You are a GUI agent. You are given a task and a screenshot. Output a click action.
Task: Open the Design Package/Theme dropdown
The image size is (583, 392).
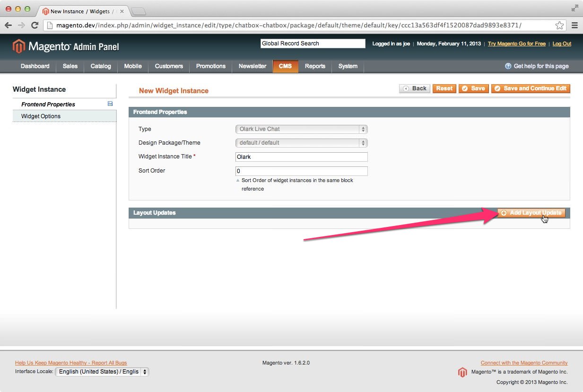pos(301,143)
